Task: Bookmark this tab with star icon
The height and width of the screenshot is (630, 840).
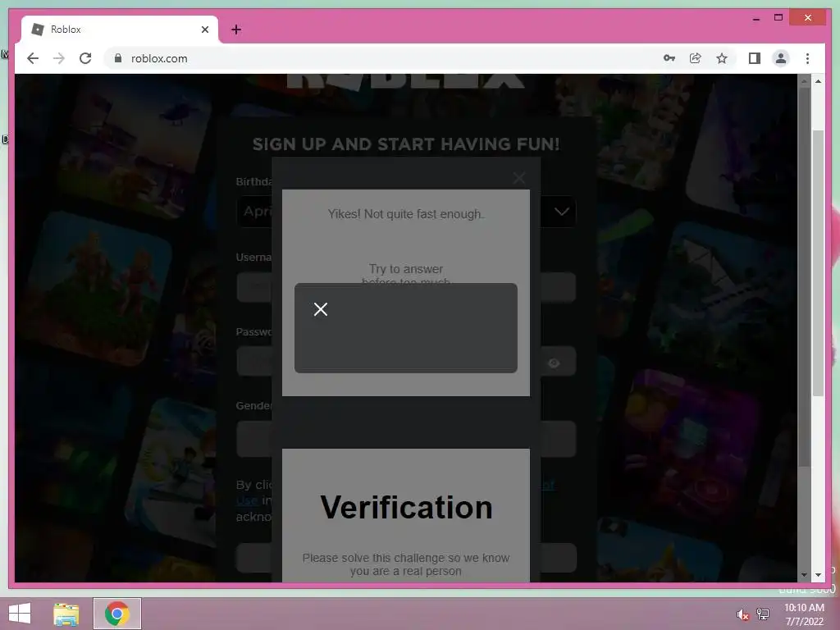Action: [x=722, y=58]
